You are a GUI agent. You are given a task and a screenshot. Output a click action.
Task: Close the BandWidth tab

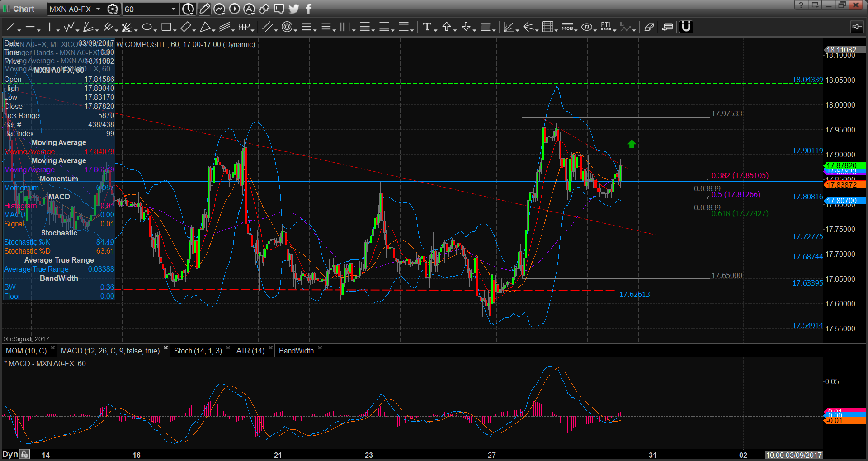320,348
